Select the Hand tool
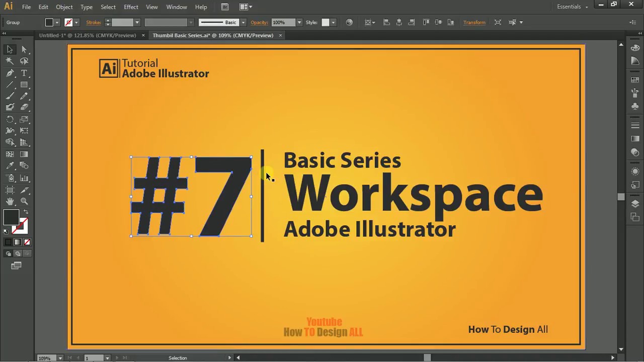Screen dimensions: 644x362 click(10, 201)
